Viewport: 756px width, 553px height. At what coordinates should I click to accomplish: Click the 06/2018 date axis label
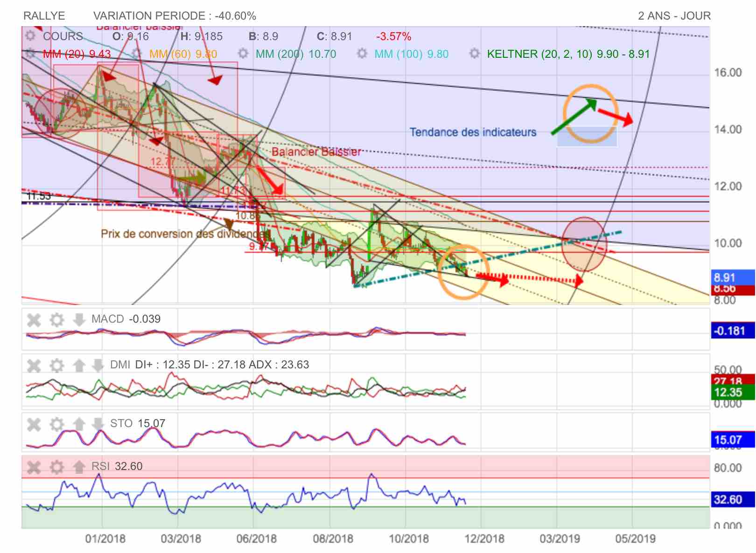(257, 539)
